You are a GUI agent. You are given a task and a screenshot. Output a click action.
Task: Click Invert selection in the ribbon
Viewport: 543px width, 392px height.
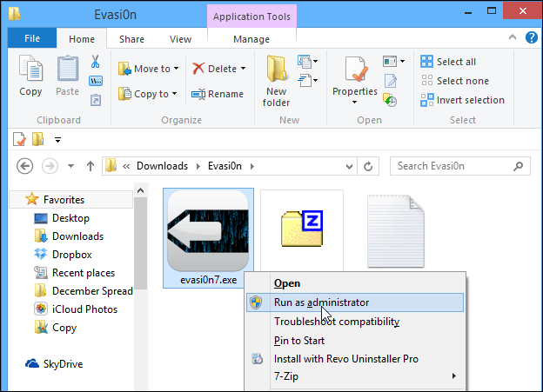point(462,100)
